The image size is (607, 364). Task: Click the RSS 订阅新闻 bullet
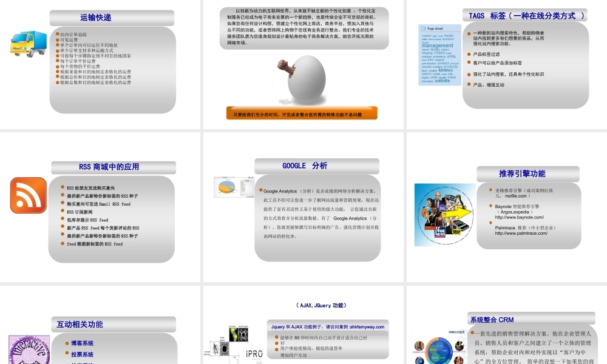[80, 212]
